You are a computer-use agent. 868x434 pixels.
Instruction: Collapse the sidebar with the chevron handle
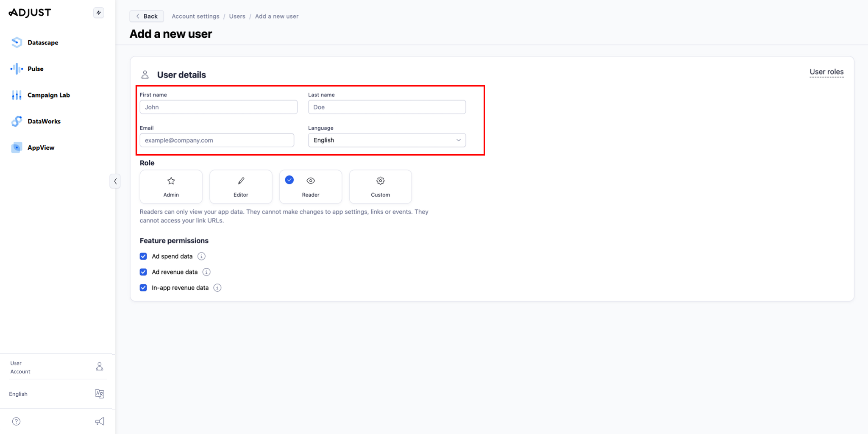pyautogui.click(x=115, y=181)
